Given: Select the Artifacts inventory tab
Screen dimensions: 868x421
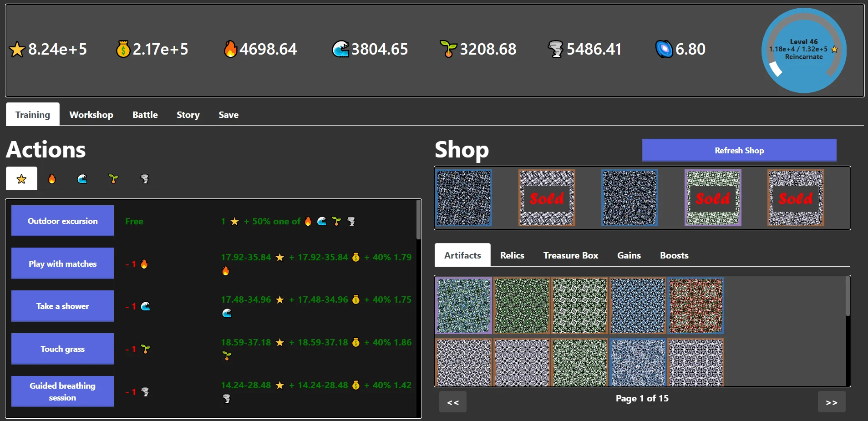Looking at the screenshot, I should pos(462,255).
